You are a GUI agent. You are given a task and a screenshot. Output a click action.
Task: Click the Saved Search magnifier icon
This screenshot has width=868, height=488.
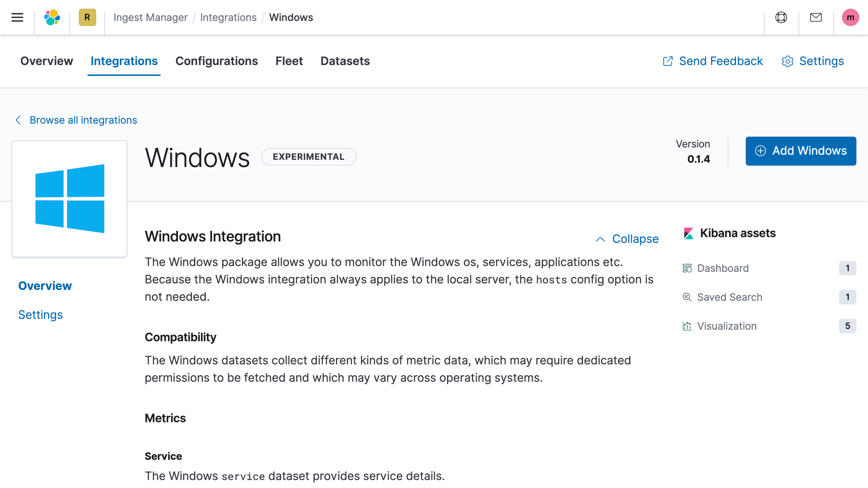687,297
